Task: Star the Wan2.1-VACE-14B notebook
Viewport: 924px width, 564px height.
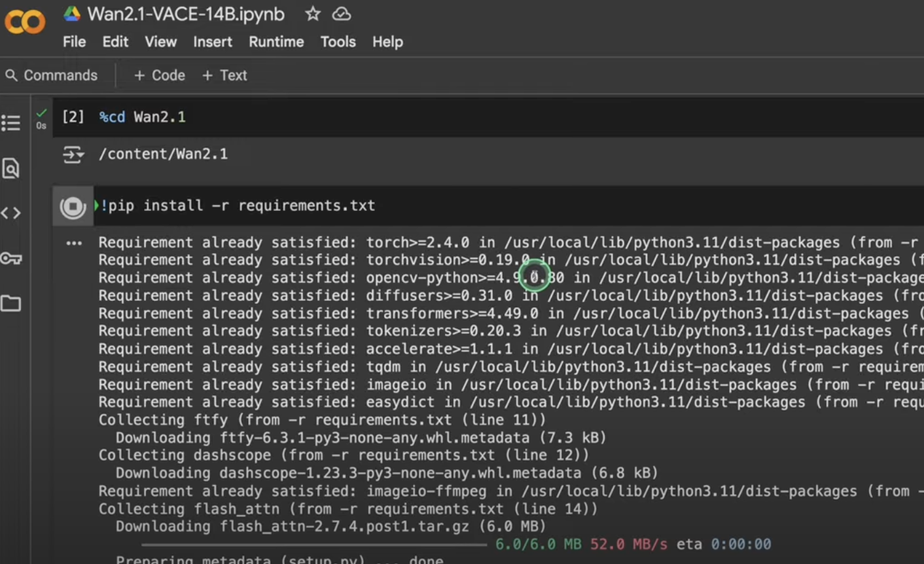Action: (x=313, y=14)
